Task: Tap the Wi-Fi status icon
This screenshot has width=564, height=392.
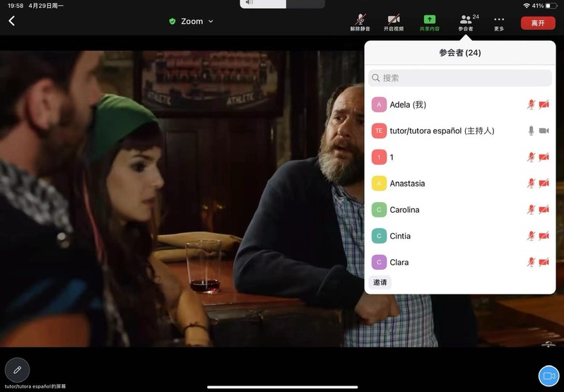Action: click(527, 6)
